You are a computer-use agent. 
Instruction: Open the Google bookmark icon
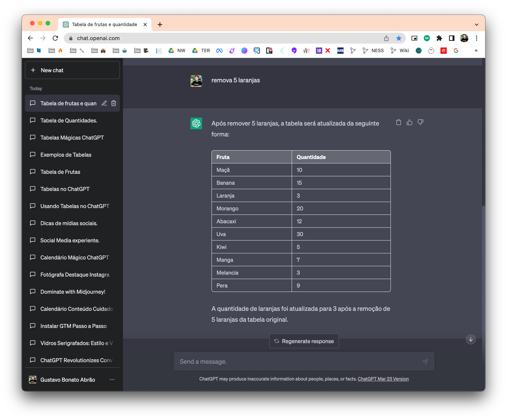[x=456, y=50]
